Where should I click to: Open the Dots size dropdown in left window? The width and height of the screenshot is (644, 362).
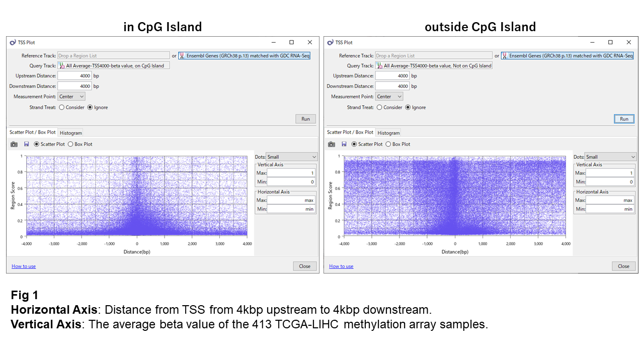click(x=292, y=157)
